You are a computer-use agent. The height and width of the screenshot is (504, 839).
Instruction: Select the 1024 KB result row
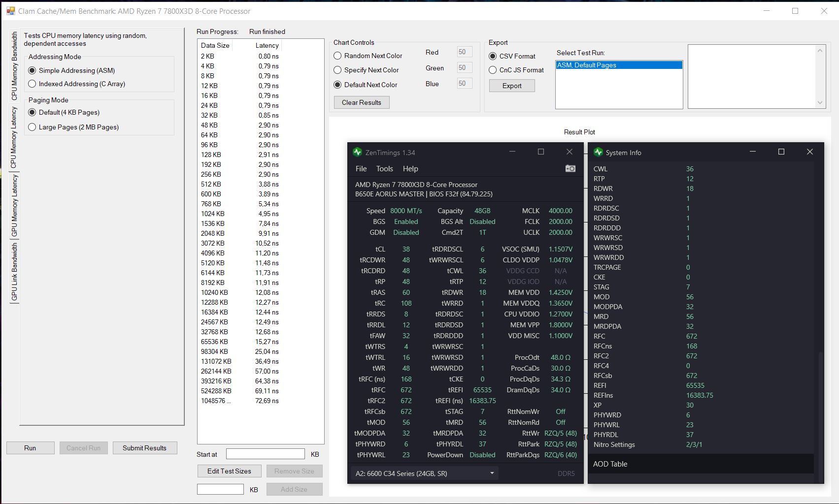click(x=240, y=214)
